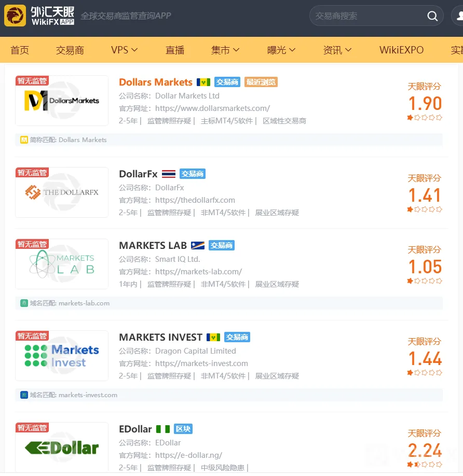Click the MARKETS LAB logo thumbnail
The image size is (463, 476).
tap(62, 264)
